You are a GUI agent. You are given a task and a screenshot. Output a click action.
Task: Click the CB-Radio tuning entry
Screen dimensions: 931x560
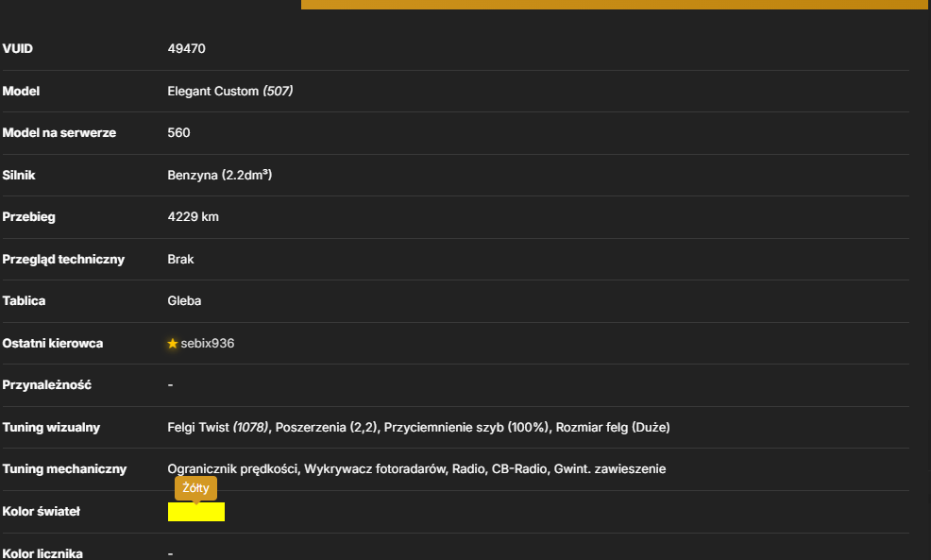coord(519,469)
